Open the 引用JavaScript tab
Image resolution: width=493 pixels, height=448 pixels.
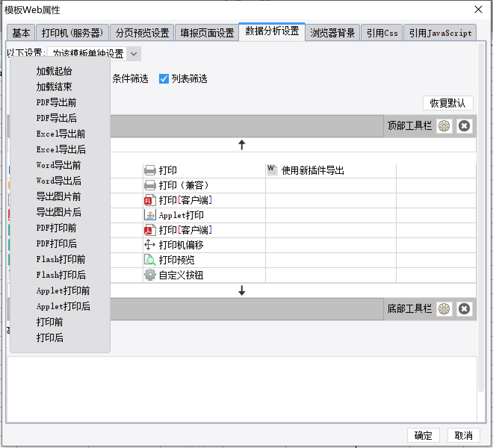point(440,33)
